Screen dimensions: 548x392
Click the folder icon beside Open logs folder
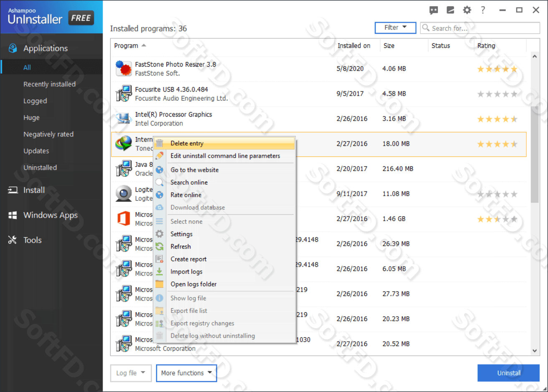(159, 284)
